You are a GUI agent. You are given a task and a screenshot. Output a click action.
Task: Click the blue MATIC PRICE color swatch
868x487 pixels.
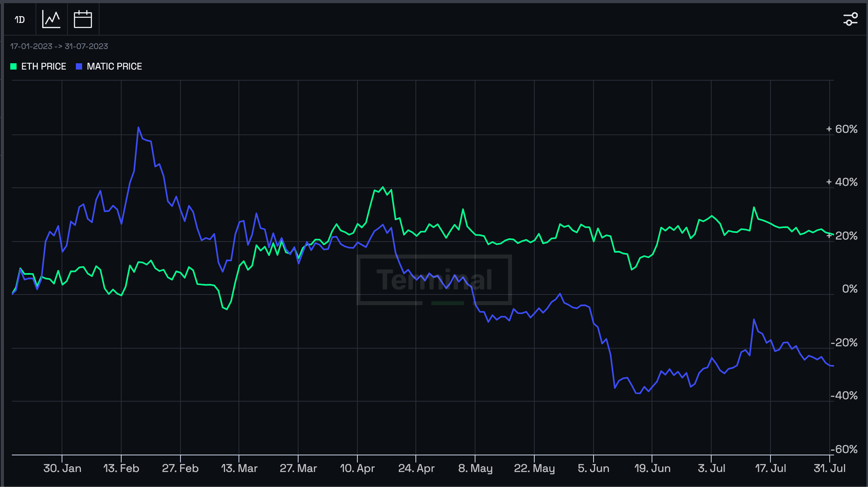point(79,66)
